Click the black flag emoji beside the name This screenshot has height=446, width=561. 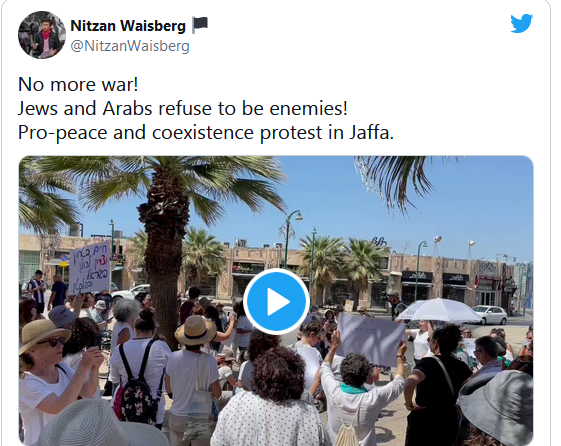point(200,25)
